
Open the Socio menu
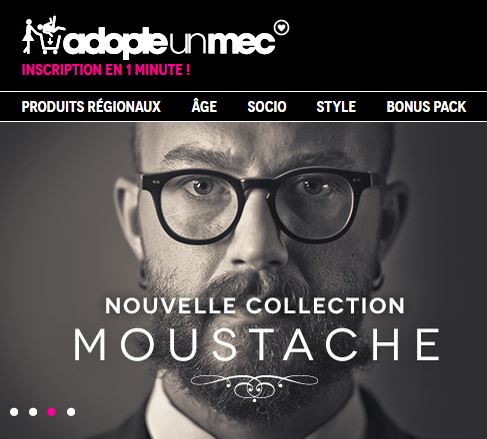[x=267, y=107]
